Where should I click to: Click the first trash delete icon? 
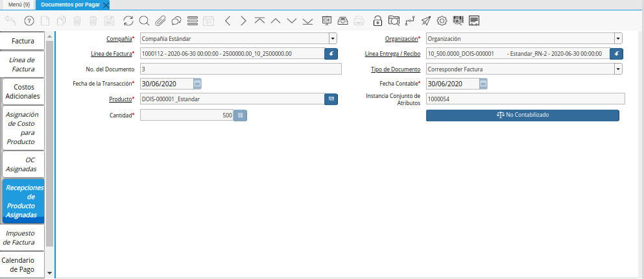click(77, 21)
